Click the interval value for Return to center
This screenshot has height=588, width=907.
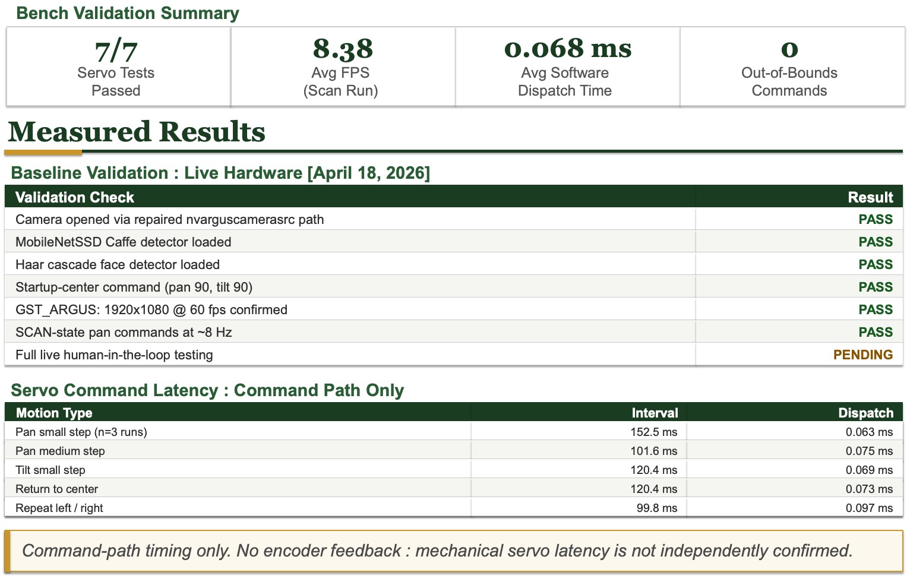pyautogui.click(x=654, y=489)
